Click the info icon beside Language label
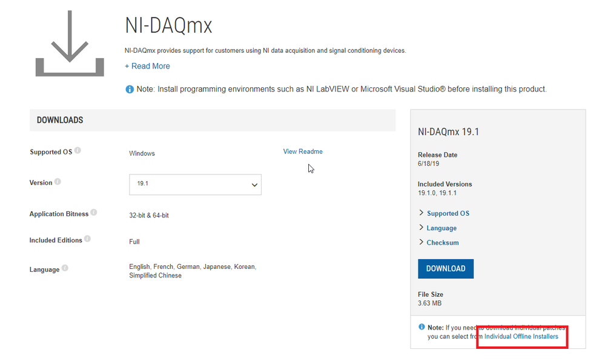 [65, 268]
